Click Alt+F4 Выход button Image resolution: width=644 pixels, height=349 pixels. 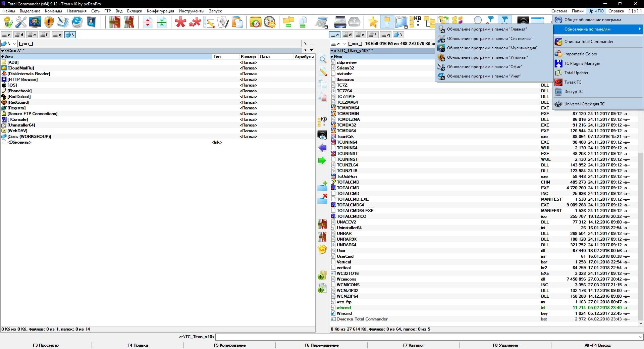coord(597,345)
